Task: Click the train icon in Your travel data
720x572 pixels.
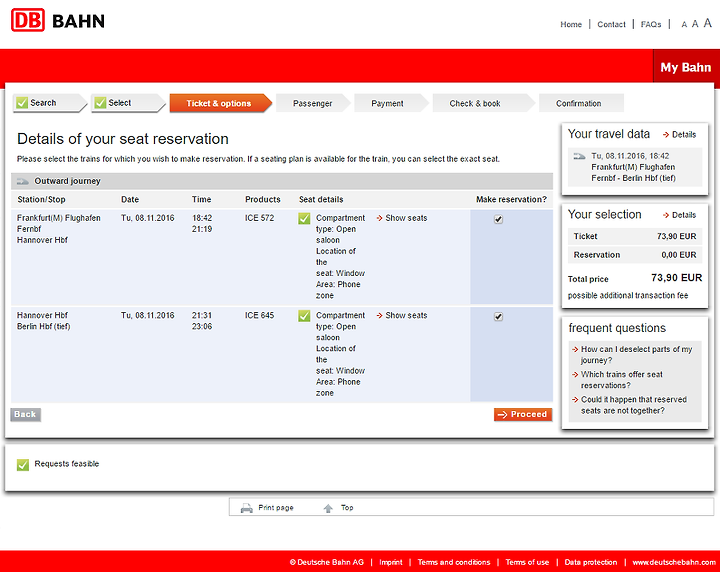Action: (x=579, y=157)
